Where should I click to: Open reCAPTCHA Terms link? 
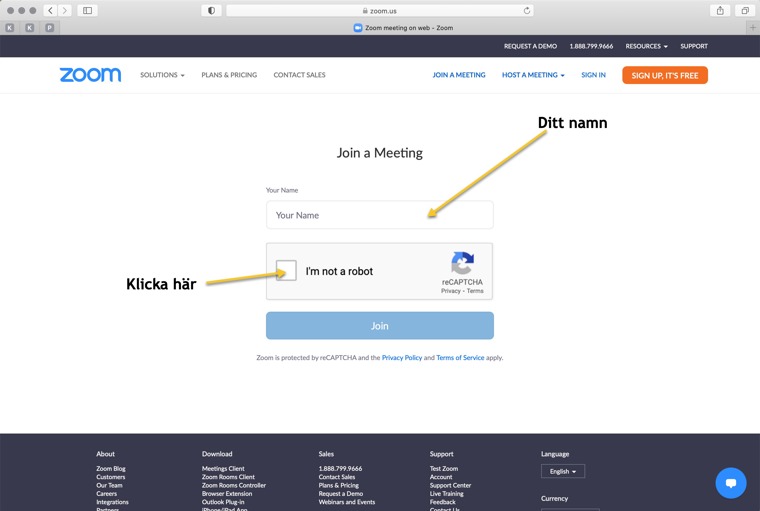pos(475,291)
